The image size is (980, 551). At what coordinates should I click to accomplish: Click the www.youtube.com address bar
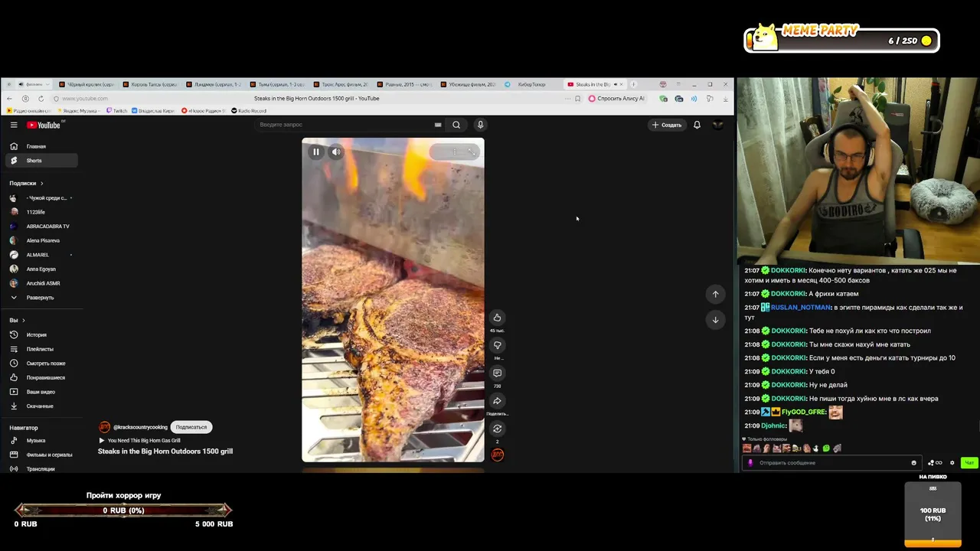click(85, 99)
